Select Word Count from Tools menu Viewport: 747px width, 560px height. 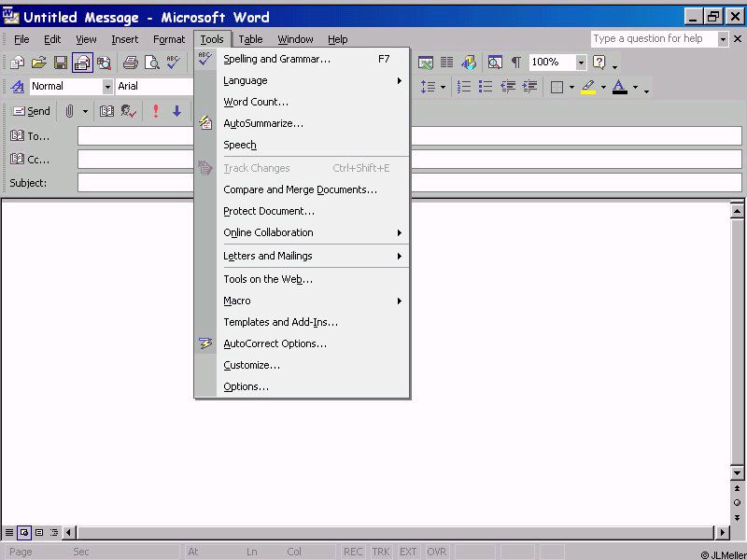(256, 102)
